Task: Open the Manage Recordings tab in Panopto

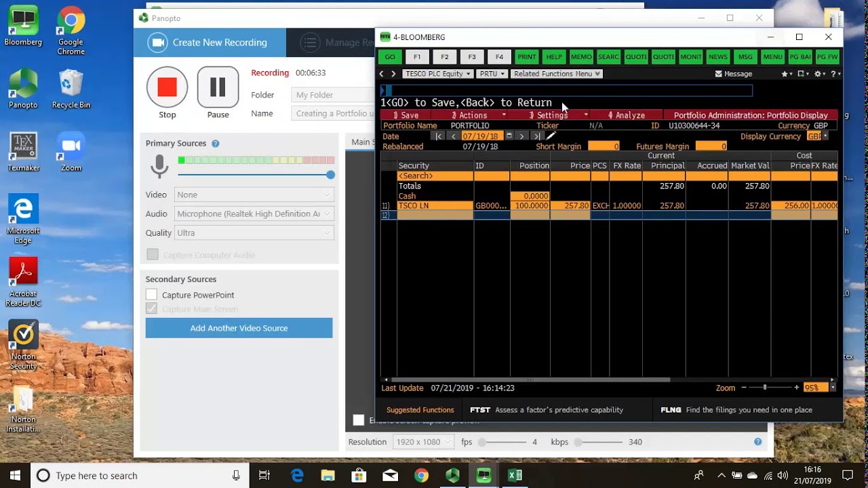Action: [x=331, y=42]
